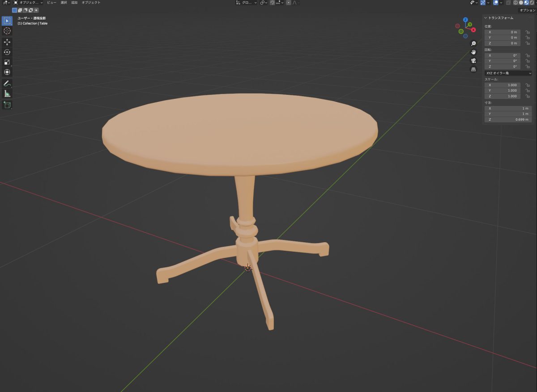Viewport: 537px width, 392px height.
Task: Toggle the lock for rotation Z
Action: pos(528,66)
